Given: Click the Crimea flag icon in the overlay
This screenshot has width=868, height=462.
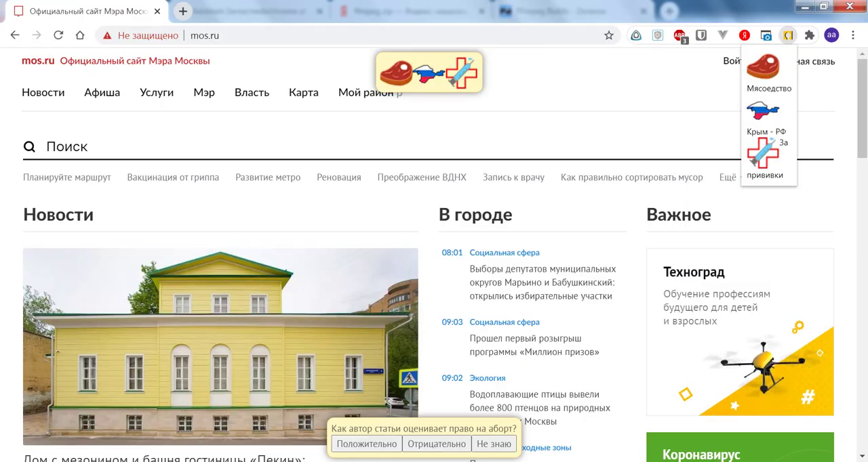Looking at the screenshot, I should [x=428, y=73].
